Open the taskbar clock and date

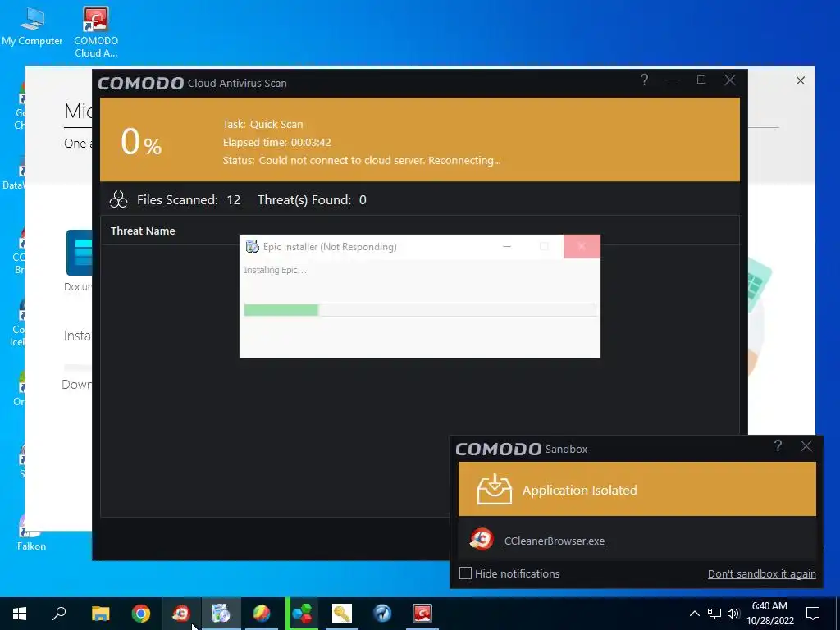click(x=769, y=614)
